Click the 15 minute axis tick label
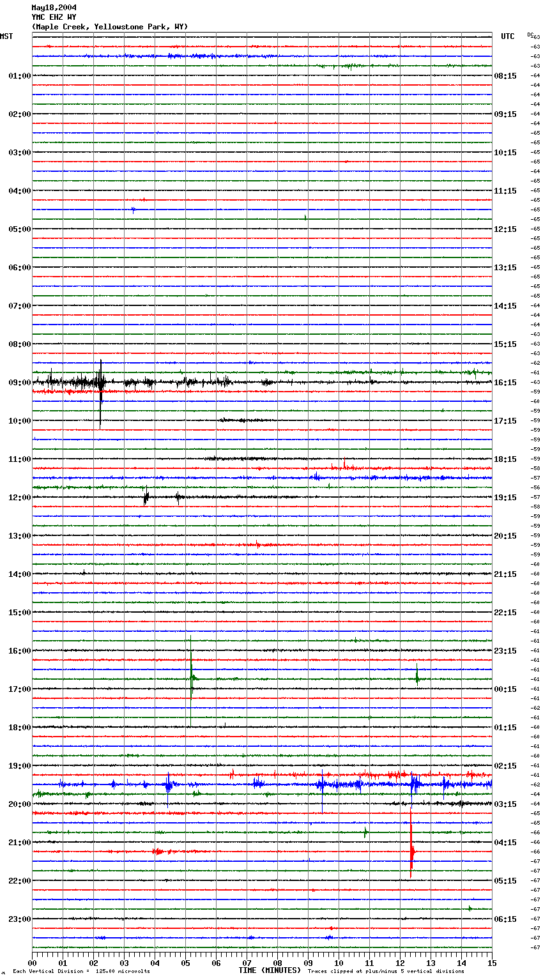The height and width of the screenshot is (980, 543). (x=492, y=963)
